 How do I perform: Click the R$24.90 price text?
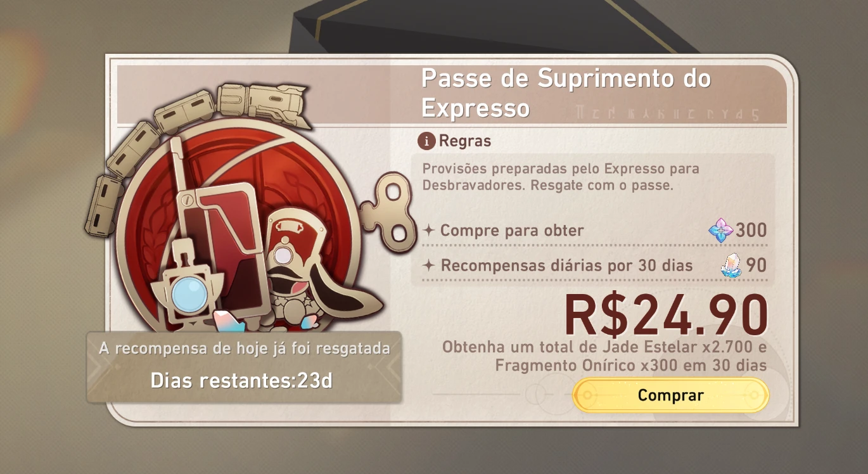pyautogui.click(x=666, y=315)
